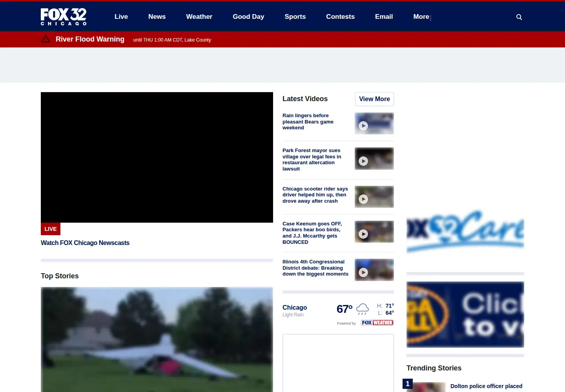
Task: Click the 67° current temperature
Action: point(344,309)
